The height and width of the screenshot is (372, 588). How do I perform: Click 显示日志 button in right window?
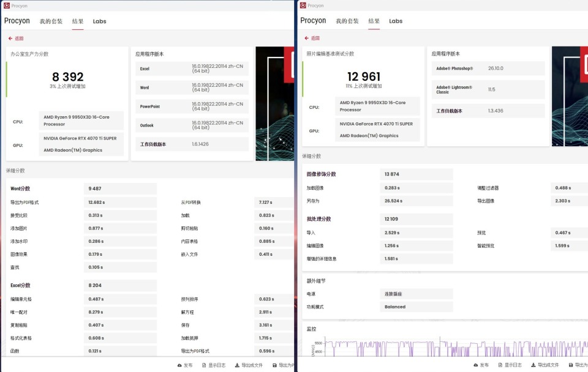(x=510, y=365)
